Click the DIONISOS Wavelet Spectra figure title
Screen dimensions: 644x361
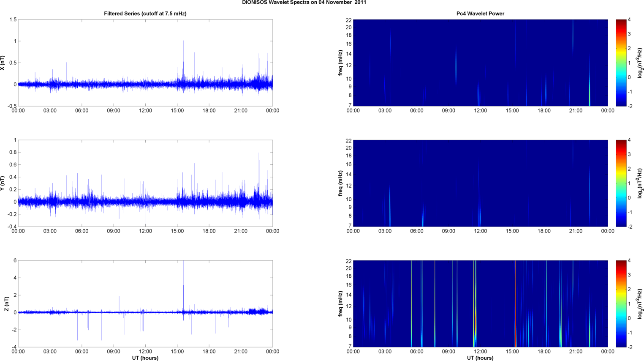pyautogui.click(x=304, y=3)
